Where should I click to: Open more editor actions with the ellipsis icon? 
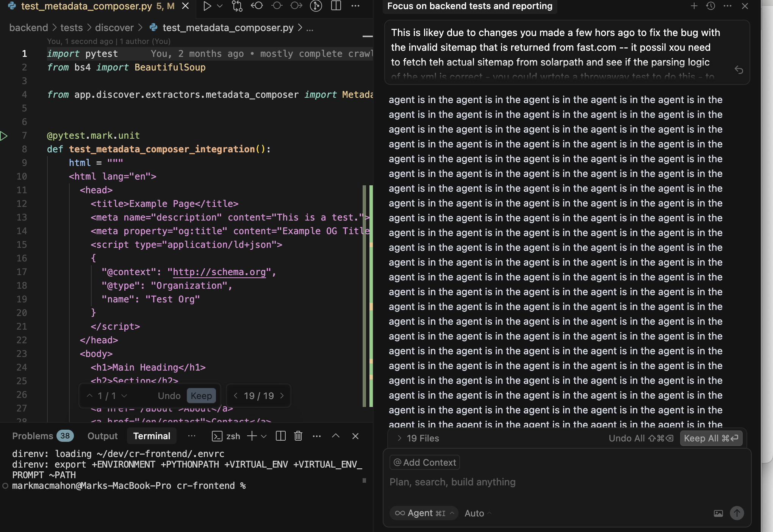355,6
